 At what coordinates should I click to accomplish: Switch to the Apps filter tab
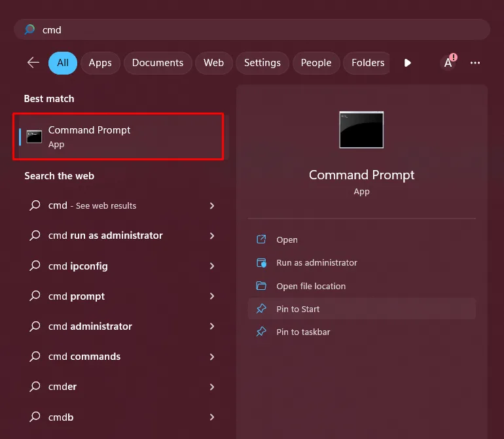pyautogui.click(x=100, y=63)
